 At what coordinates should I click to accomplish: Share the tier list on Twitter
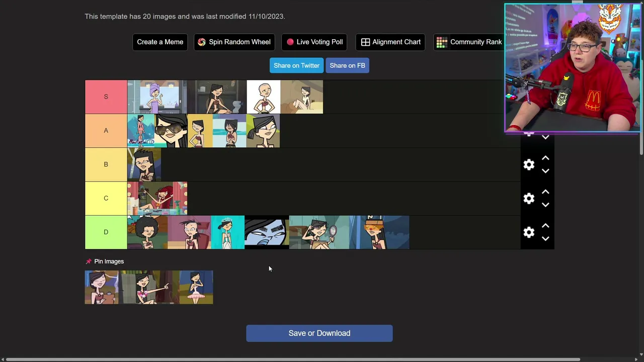pos(296,65)
